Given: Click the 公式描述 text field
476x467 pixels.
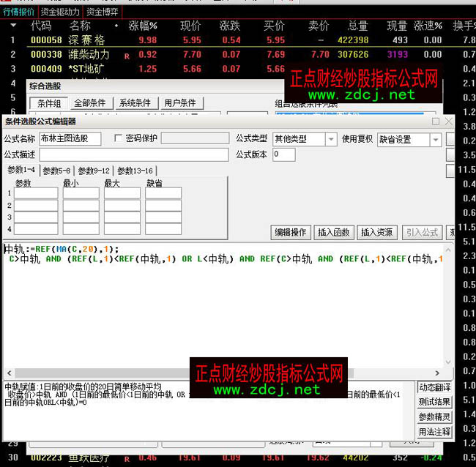Looking at the screenshot, I should [x=133, y=154].
